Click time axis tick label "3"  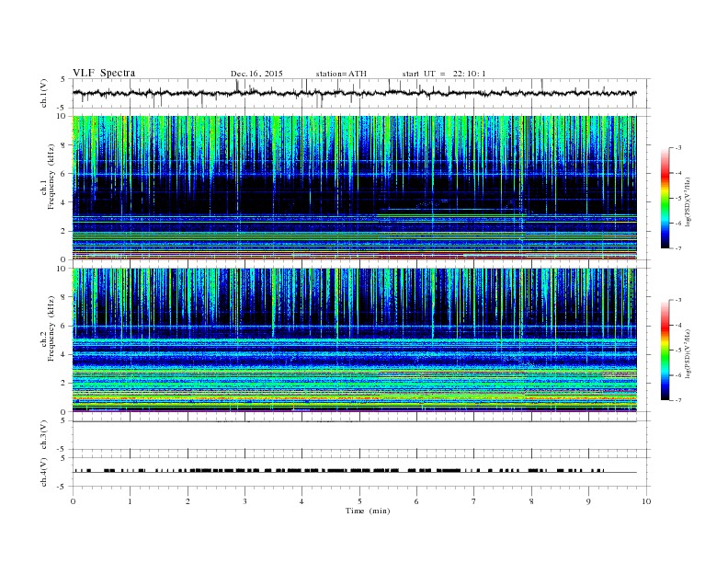coord(245,501)
